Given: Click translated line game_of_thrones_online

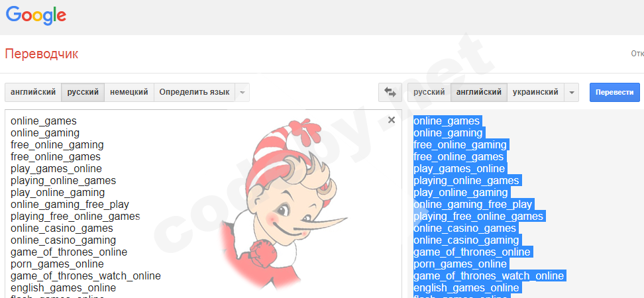Looking at the screenshot, I should pyautogui.click(x=473, y=252).
